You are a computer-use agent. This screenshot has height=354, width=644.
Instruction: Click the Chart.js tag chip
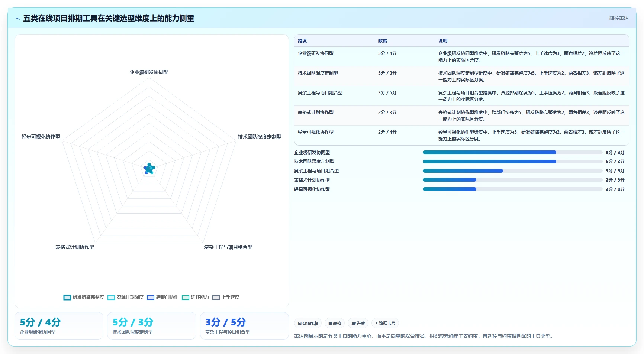pos(308,323)
